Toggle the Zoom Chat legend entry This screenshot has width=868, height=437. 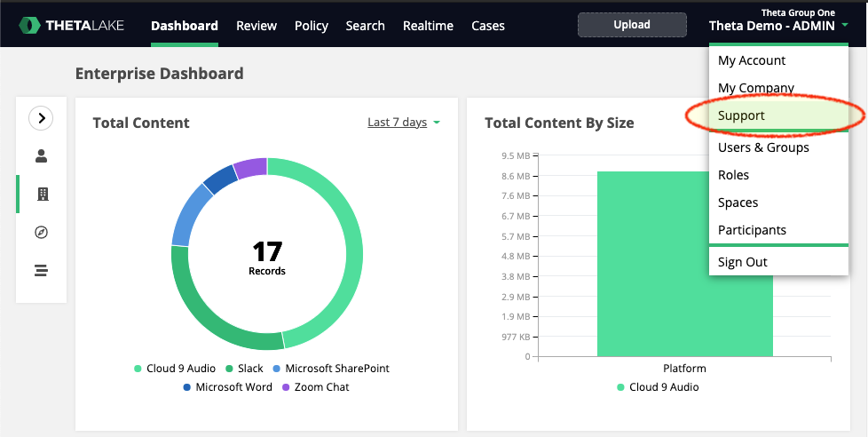tap(316, 387)
